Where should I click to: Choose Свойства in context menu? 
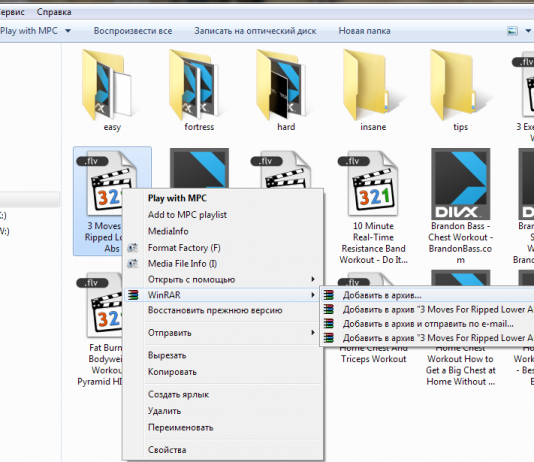click(167, 450)
